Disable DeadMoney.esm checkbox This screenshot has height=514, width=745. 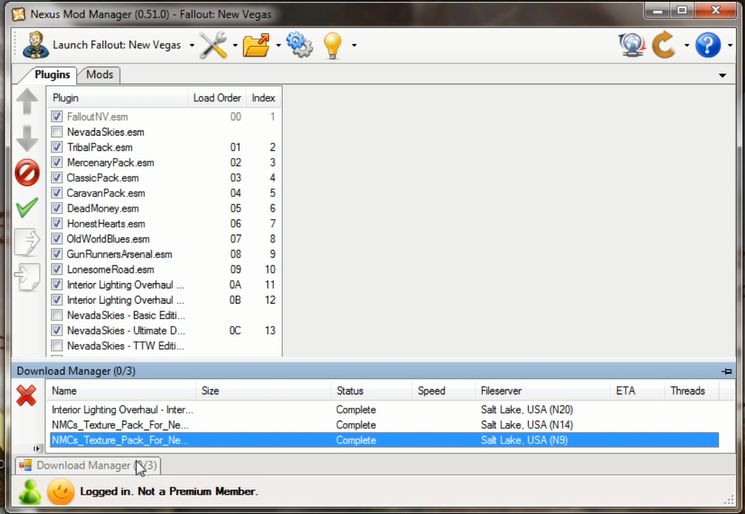57,208
